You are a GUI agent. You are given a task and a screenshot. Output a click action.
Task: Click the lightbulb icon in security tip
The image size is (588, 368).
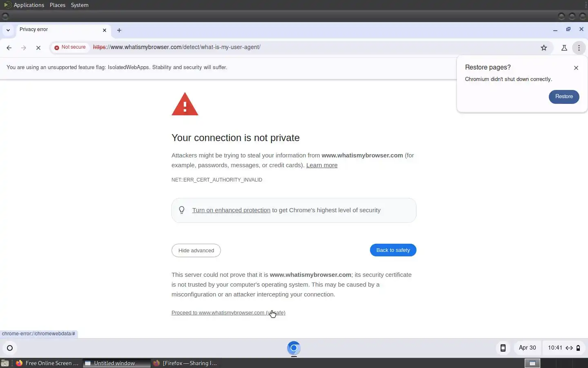pyautogui.click(x=182, y=210)
